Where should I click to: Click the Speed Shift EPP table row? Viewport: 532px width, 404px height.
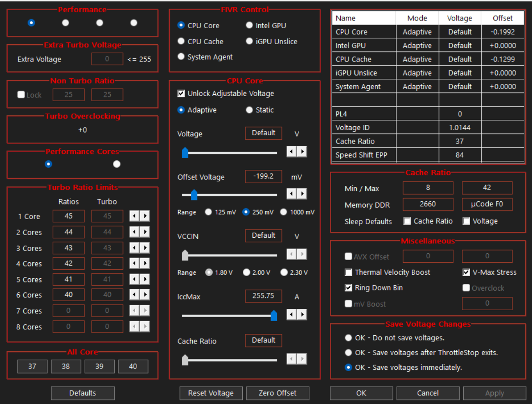tap(428, 155)
